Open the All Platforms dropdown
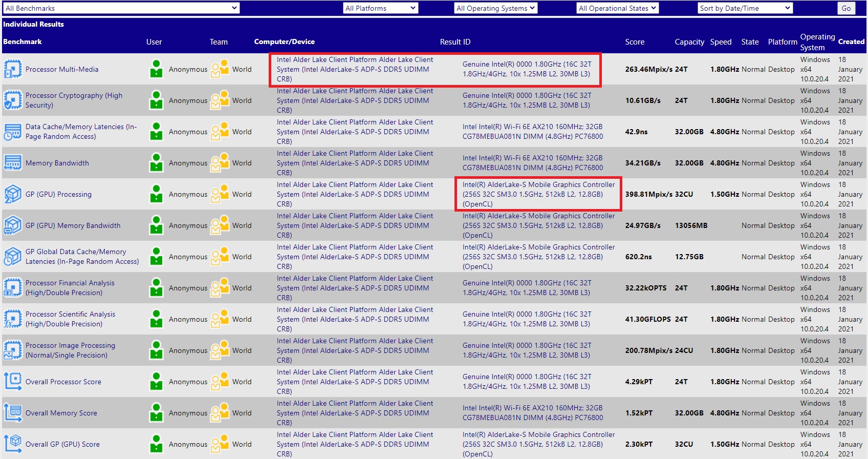The width and height of the screenshot is (868, 459). tap(381, 8)
